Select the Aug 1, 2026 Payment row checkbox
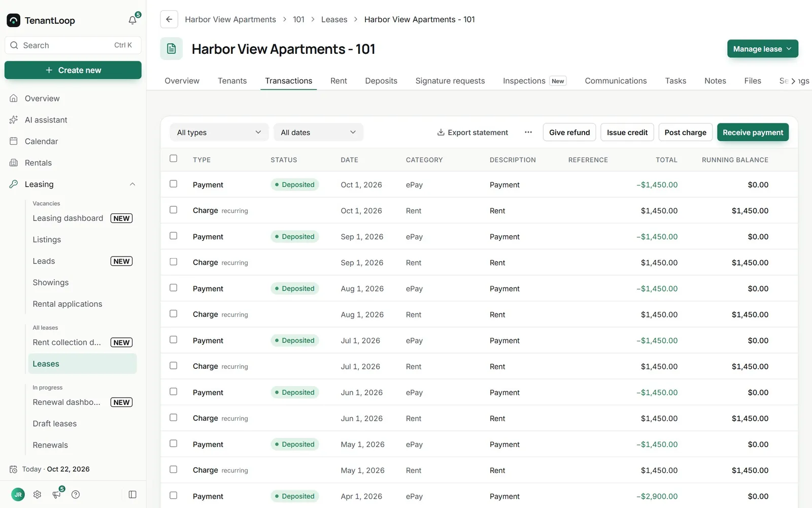Viewport: 812px width, 508px height. point(174,288)
